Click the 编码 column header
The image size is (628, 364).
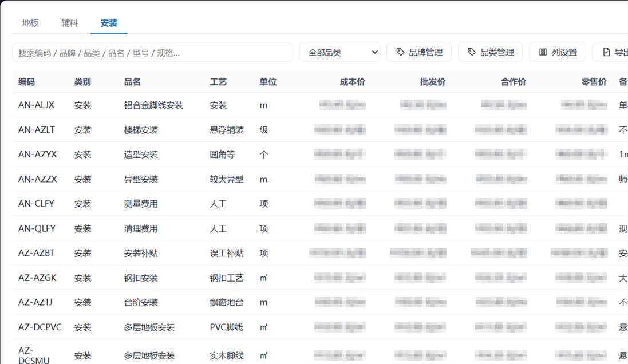[26, 82]
